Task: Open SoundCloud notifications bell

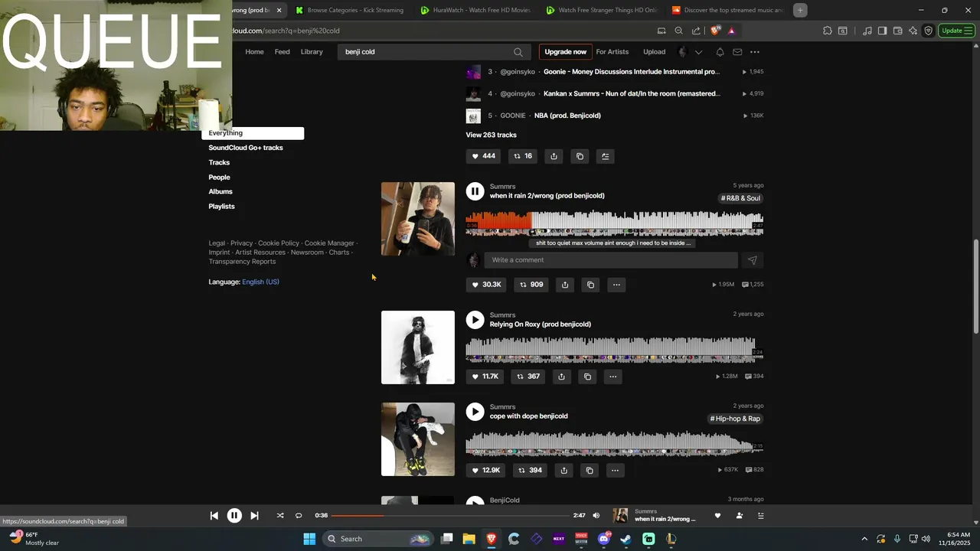Action: [720, 52]
